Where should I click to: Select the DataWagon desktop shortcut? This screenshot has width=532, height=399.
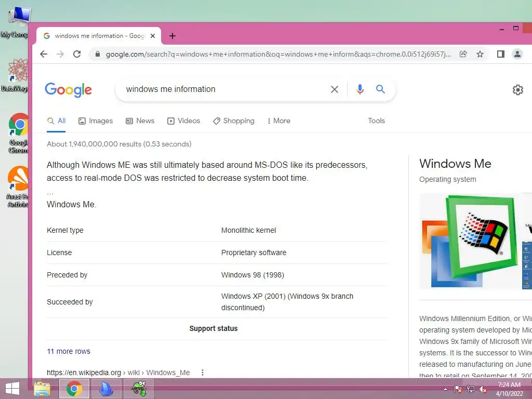coord(15,75)
